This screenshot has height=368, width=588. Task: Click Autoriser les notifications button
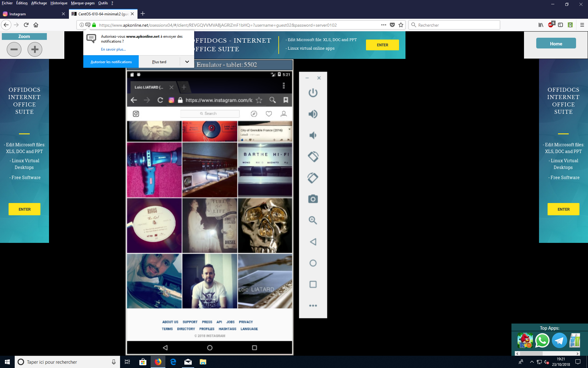pos(111,62)
